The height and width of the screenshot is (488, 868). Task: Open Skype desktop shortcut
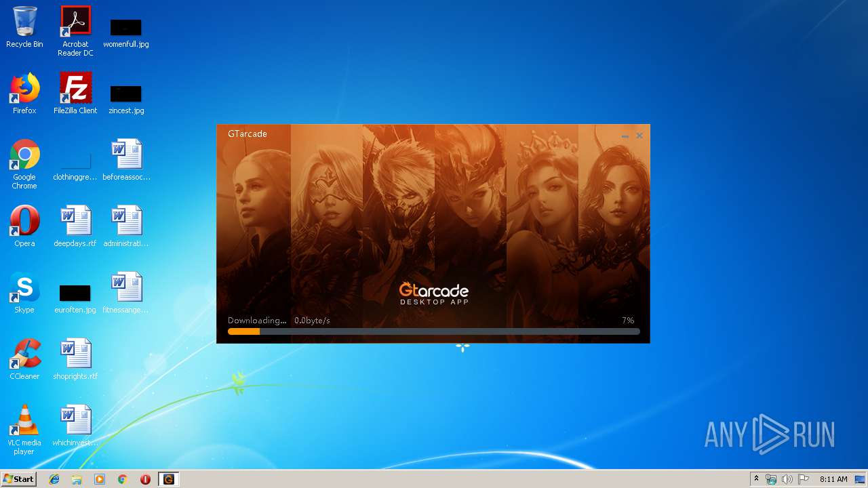tap(24, 293)
